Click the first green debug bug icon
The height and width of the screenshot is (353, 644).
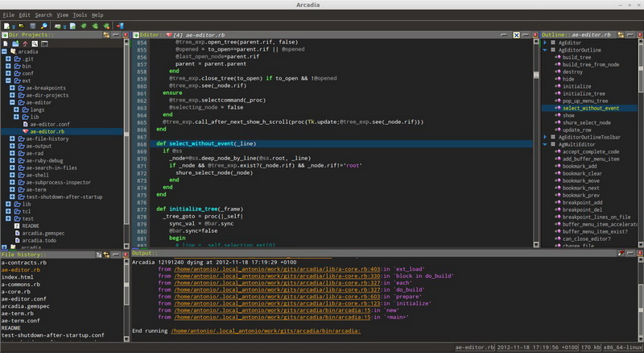coord(84,26)
